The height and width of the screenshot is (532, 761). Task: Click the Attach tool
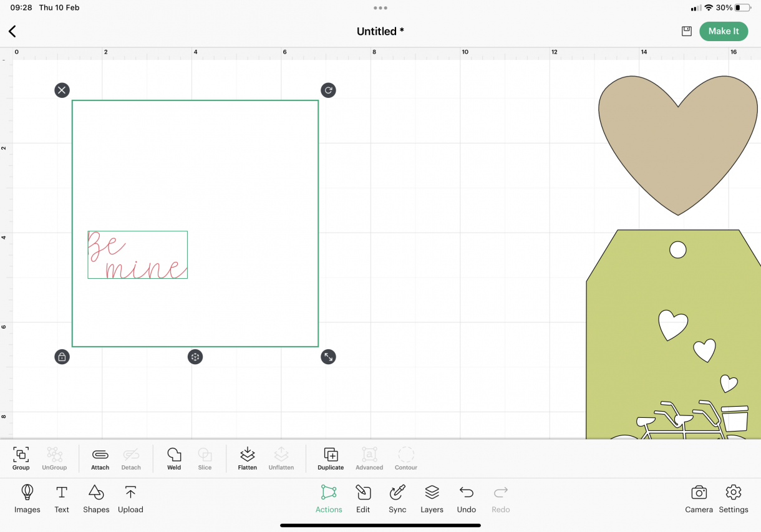[x=100, y=458]
